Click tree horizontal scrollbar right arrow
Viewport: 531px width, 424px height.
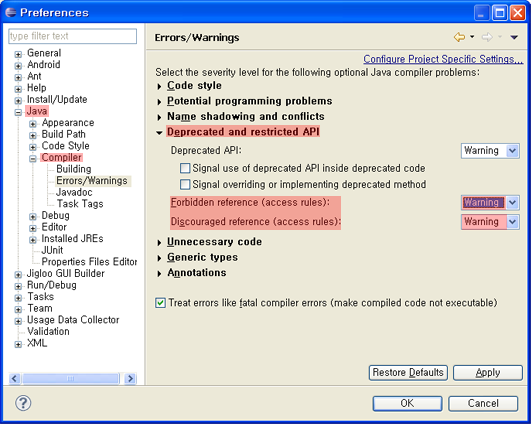click(x=130, y=378)
